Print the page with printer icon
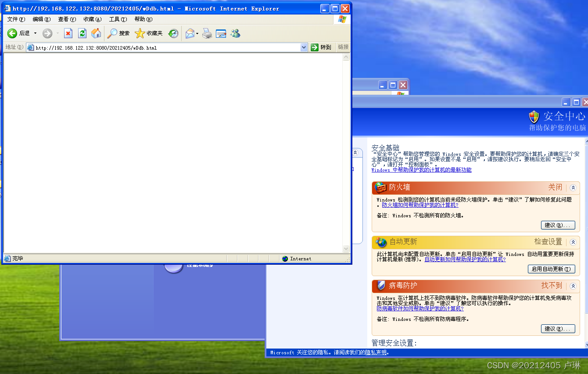 coord(207,33)
